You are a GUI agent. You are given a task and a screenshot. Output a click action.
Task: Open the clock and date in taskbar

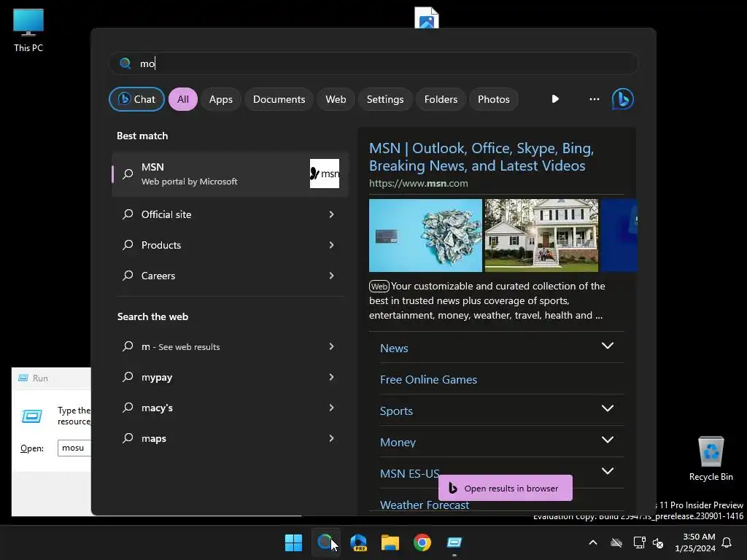coord(695,542)
